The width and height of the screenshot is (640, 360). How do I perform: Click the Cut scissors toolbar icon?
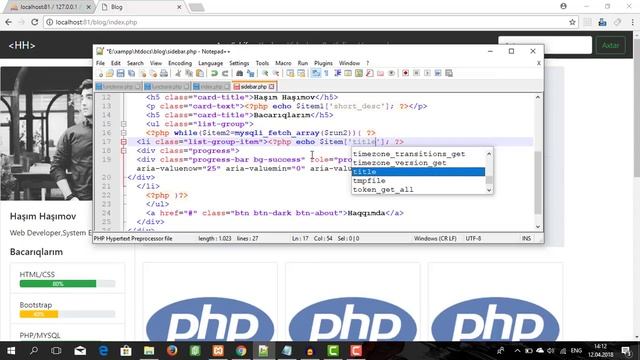178,73
